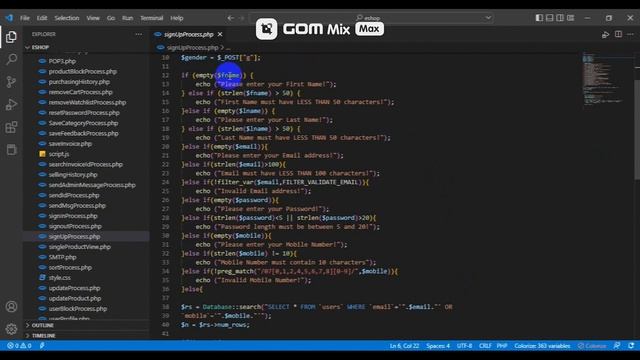The image size is (640, 360).
Task: Open the Manage gear icon
Action: coord(11,329)
